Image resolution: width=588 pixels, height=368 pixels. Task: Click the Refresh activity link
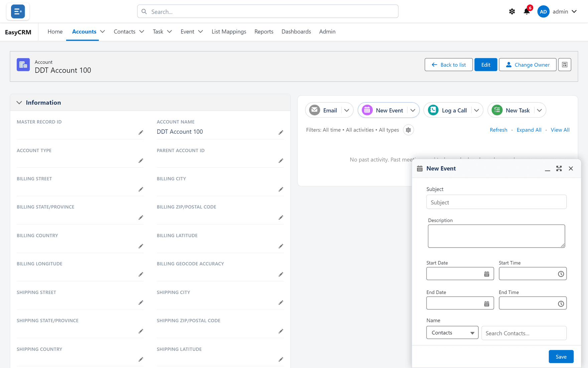click(x=498, y=130)
